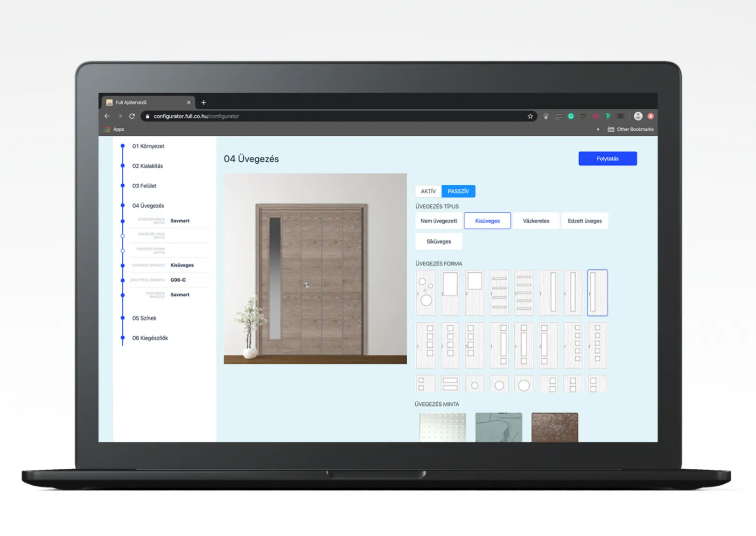Image resolution: width=756 pixels, height=536 pixels.
Task: Open the Other Bookmarks folder
Action: coord(630,129)
